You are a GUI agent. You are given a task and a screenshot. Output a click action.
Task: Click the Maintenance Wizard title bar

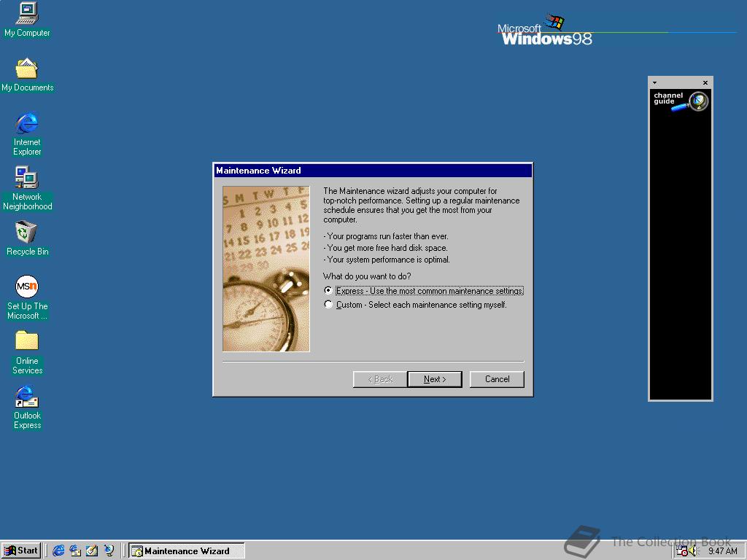[x=373, y=171]
